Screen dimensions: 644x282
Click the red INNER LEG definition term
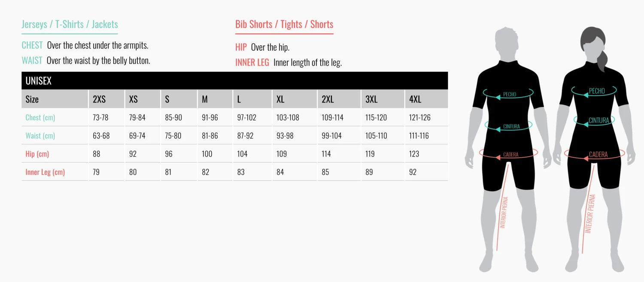point(252,62)
